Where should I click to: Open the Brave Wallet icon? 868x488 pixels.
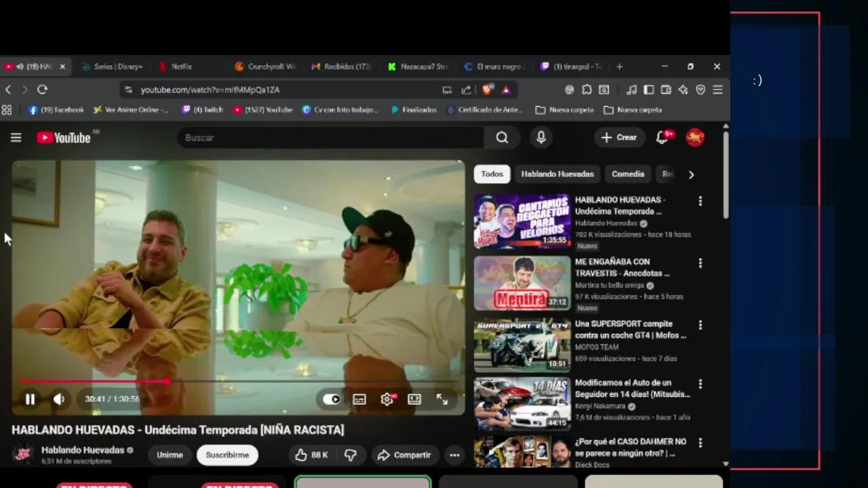[666, 89]
